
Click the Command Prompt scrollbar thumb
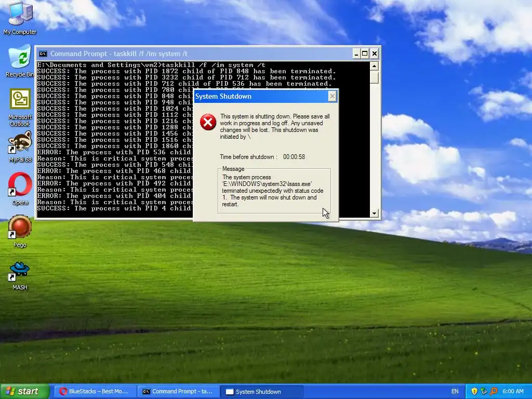tap(374, 77)
